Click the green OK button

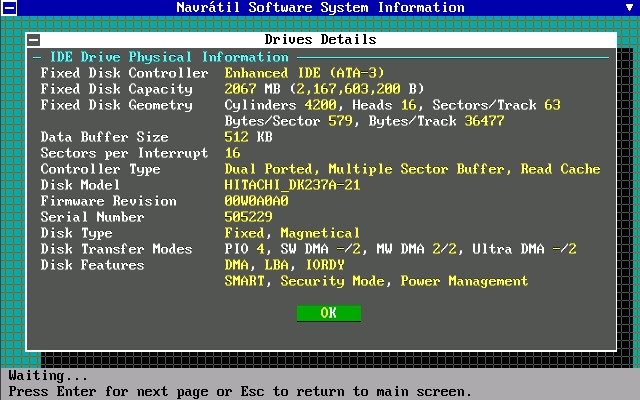[x=329, y=313]
